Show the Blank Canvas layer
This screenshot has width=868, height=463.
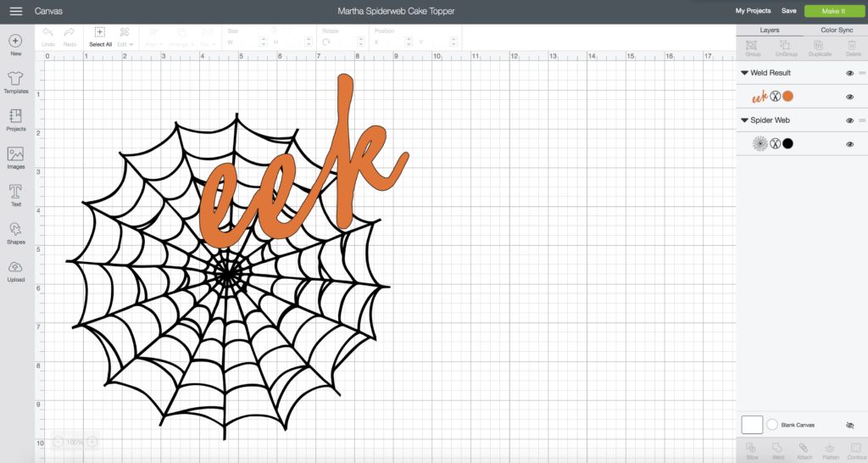click(849, 426)
